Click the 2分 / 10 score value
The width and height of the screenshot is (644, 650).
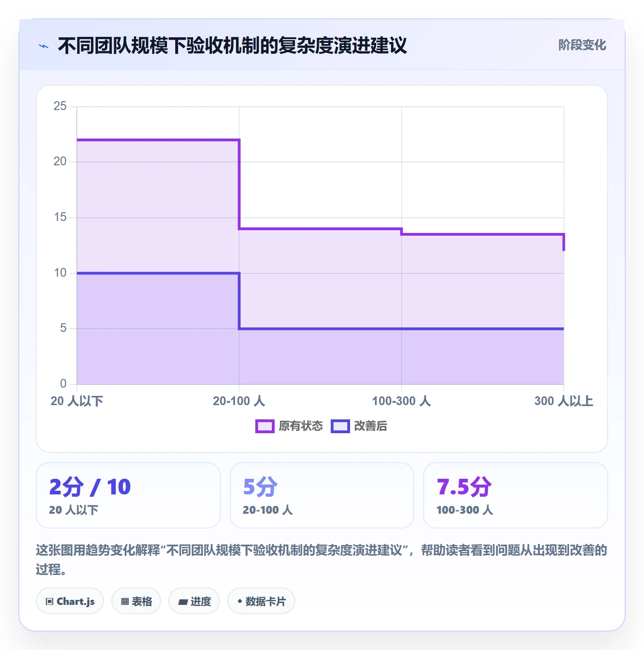(x=90, y=487)
